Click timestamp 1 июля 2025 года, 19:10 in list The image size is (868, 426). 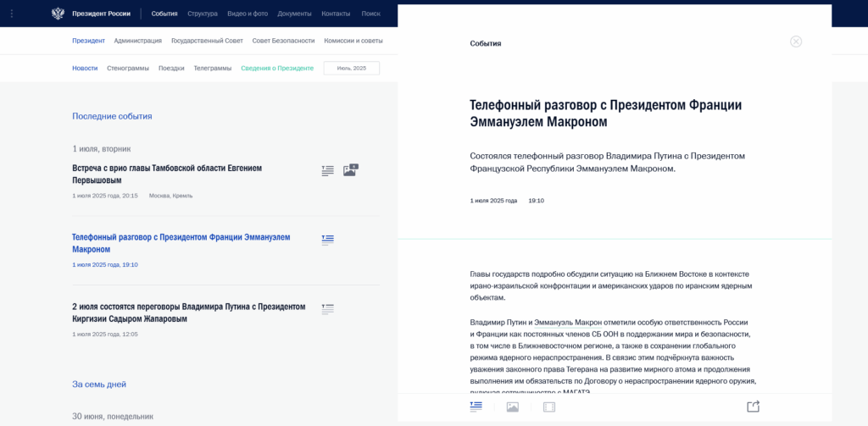104,265
